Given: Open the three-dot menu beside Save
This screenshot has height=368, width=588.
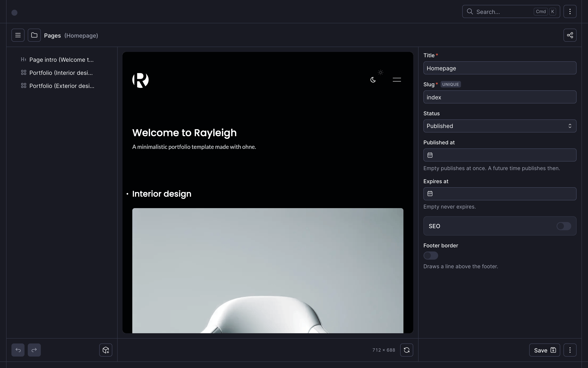Looking at the screenshot, I should click(x=570, y=350).
